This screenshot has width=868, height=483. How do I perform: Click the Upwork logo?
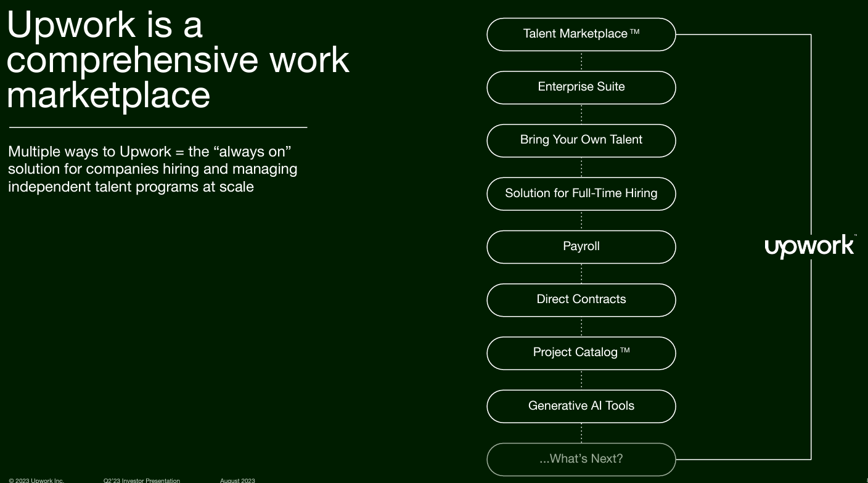[x=810, y=246]
